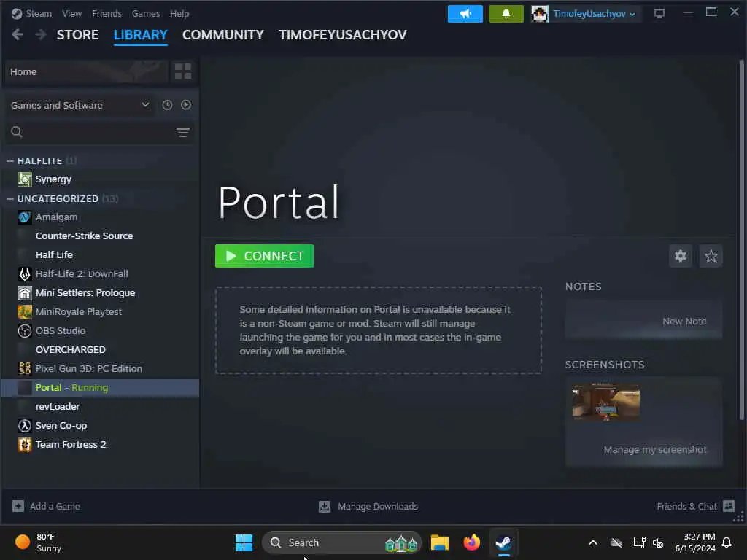Click the library search magnifier icon
The height and width of the screenshot is (560, 747).
coord(17,132)
